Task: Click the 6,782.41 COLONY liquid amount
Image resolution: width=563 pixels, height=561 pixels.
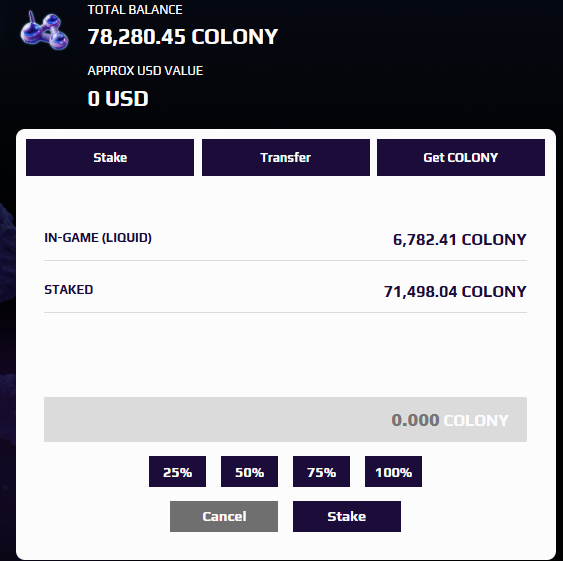Action: 460,240
